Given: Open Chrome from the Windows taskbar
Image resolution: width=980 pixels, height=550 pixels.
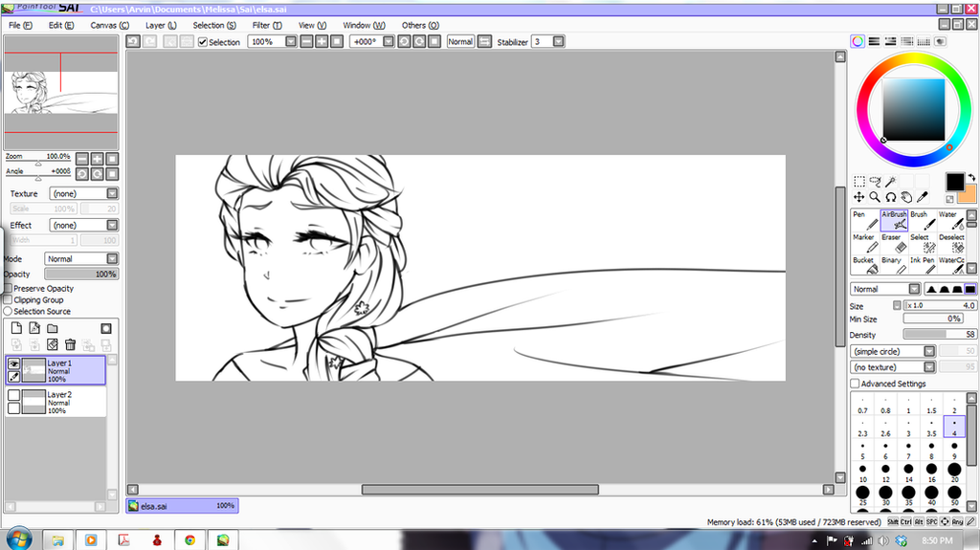Looking at the screenshot, I should 190,539.
